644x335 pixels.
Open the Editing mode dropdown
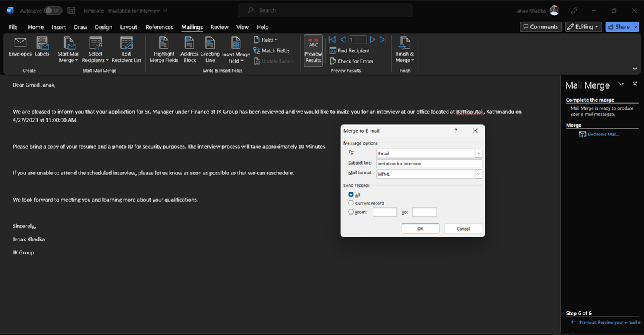pos(584,26)
